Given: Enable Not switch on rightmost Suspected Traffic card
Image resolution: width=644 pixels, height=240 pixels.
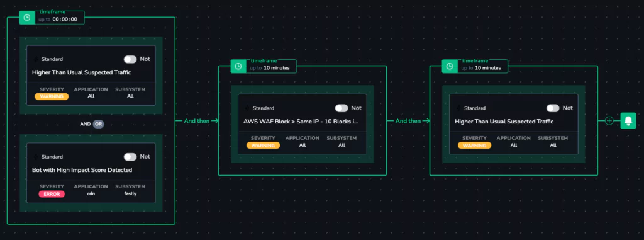Looking at the screenshot, I should click(x=553, y=108).
